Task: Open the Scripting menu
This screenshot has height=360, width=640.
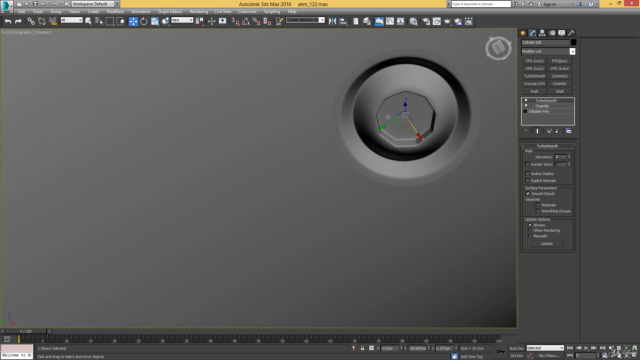Action: click(x=272, y=12)
